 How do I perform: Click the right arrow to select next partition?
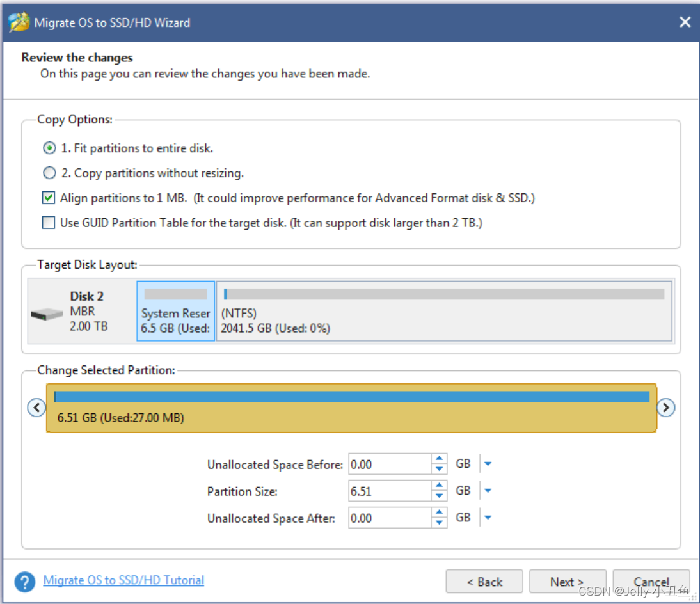point(665,407)
